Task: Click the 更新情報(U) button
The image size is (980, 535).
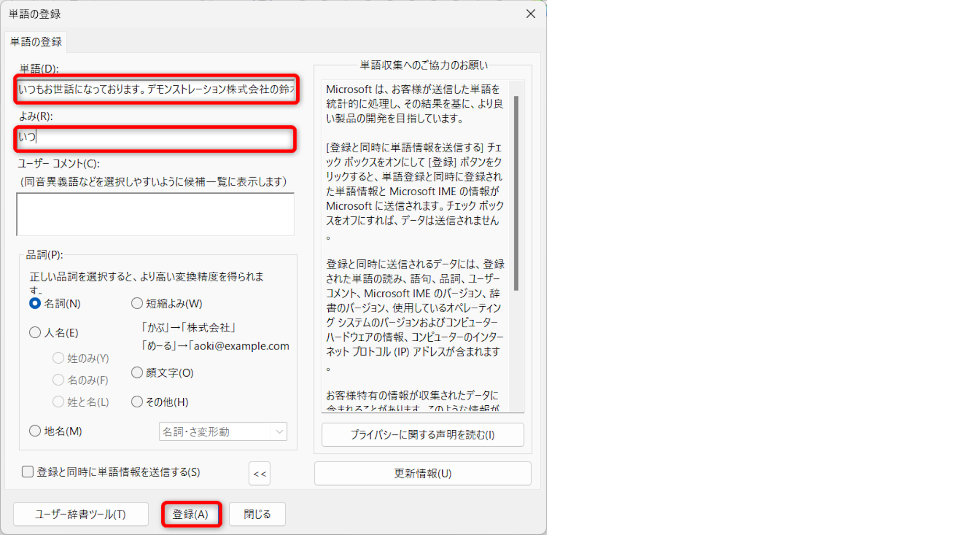Action: 423,473
